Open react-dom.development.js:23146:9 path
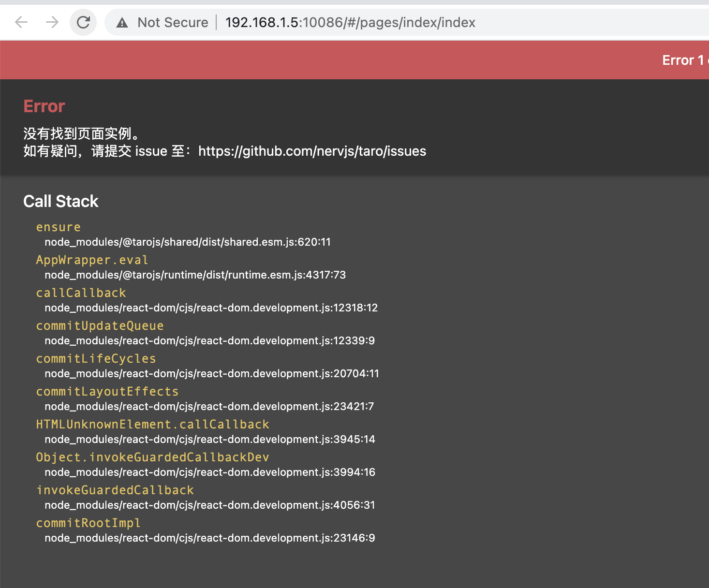The height and width of the screenshot is (588, 709). 210,538
